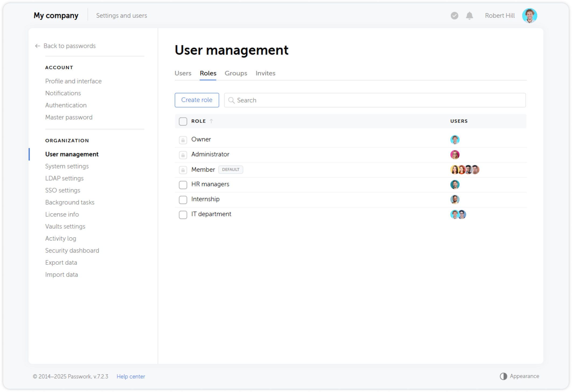Click the back arrow next to Back to passwords
572x392 pixels.
pyautogui.click(x=37, y=46)
